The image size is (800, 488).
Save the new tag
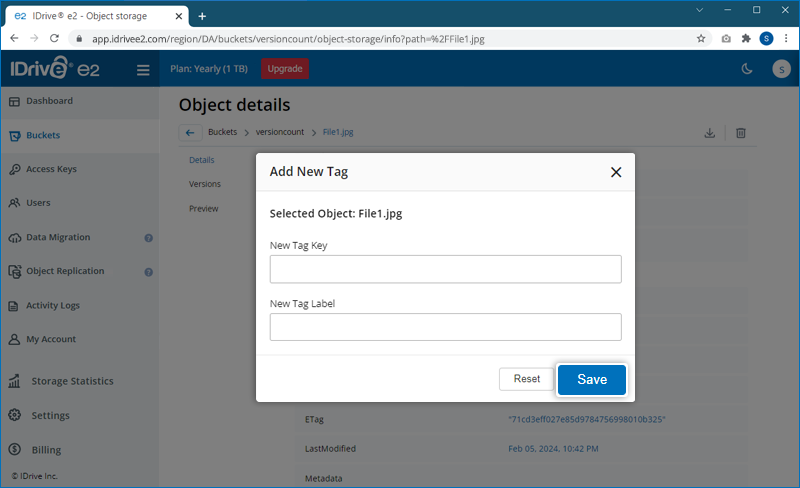[591, 380]
